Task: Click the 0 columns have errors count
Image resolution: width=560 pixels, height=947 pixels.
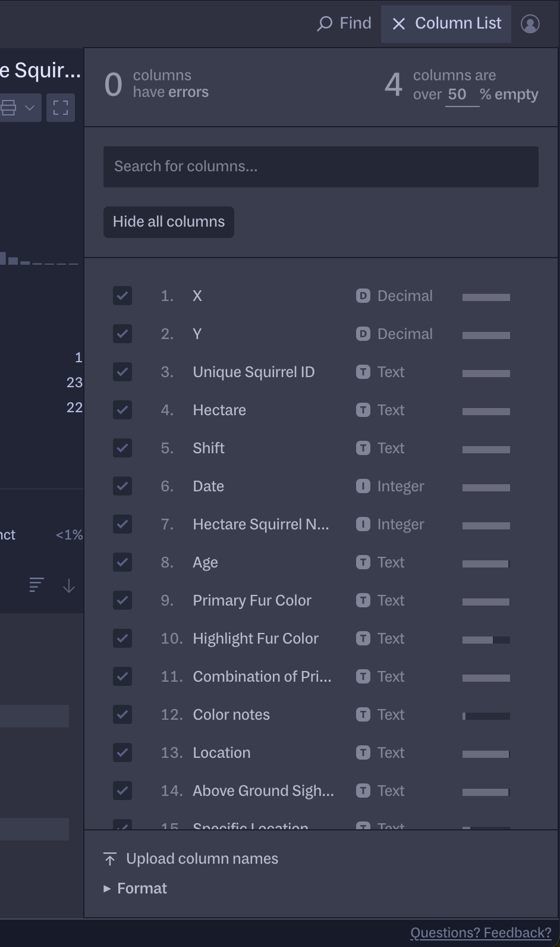Action: [x=113, y=84]
